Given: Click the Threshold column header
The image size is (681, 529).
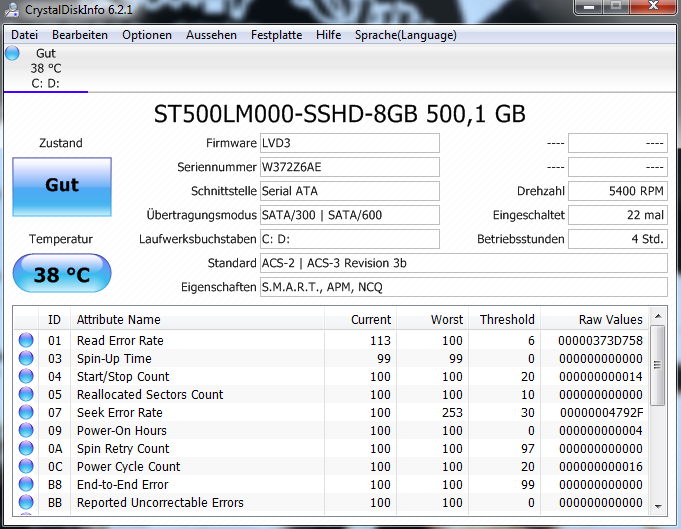Looking at the screenshot, I should [504, 320].
